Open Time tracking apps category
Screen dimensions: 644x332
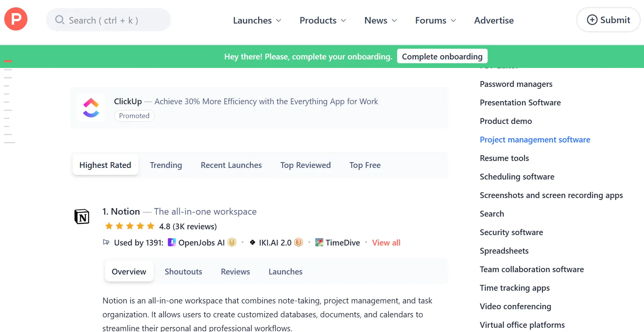pos(515,288)
